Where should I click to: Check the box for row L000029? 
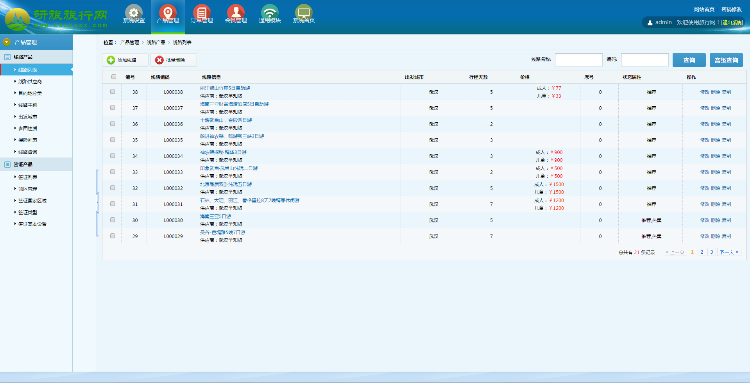point(113,236)
